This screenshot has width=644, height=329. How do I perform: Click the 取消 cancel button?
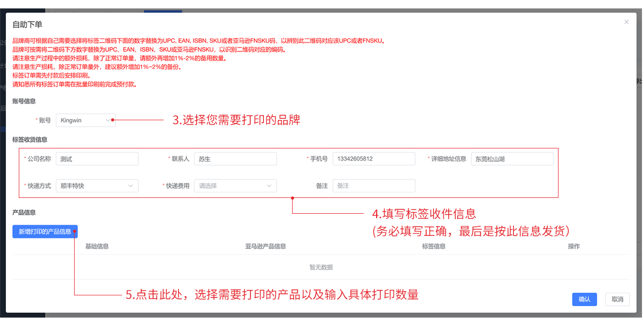pyautogui.click(x=617, y=299)
